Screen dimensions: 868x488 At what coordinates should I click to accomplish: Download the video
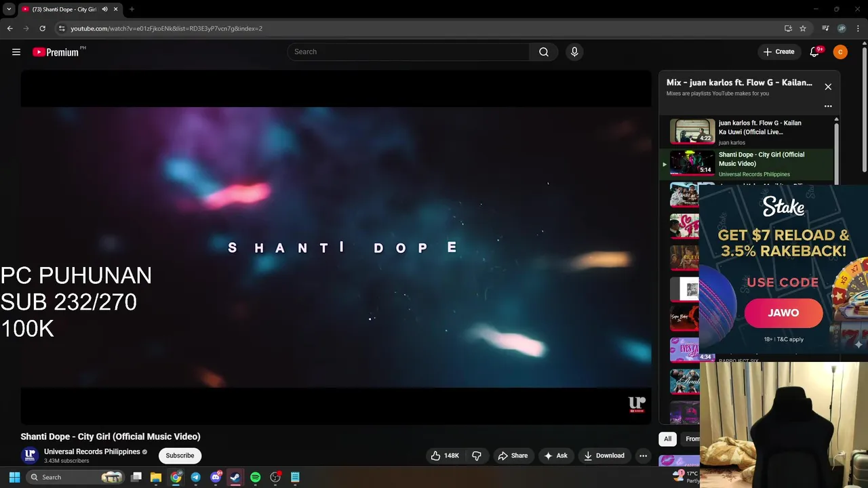[604, 455]
